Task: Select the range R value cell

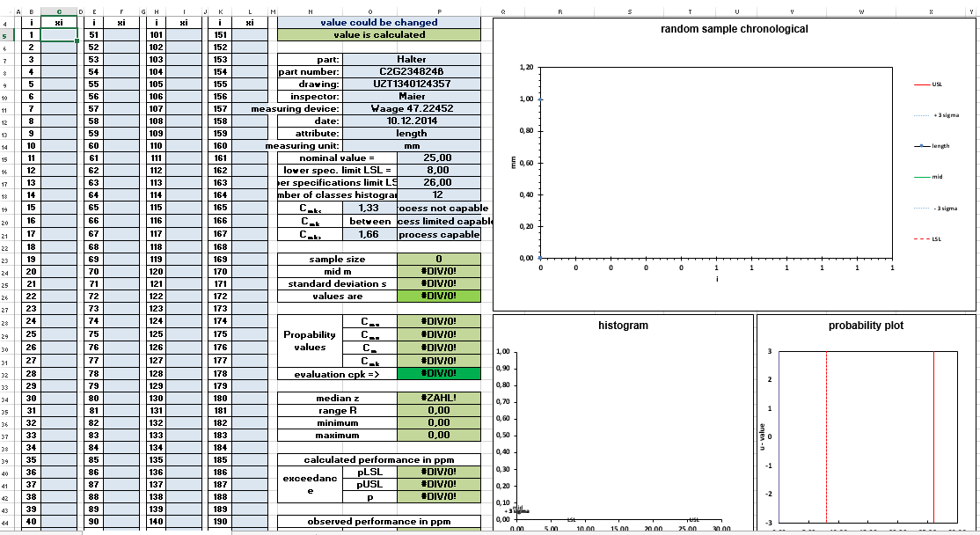Action: click(x=439, y=411)
